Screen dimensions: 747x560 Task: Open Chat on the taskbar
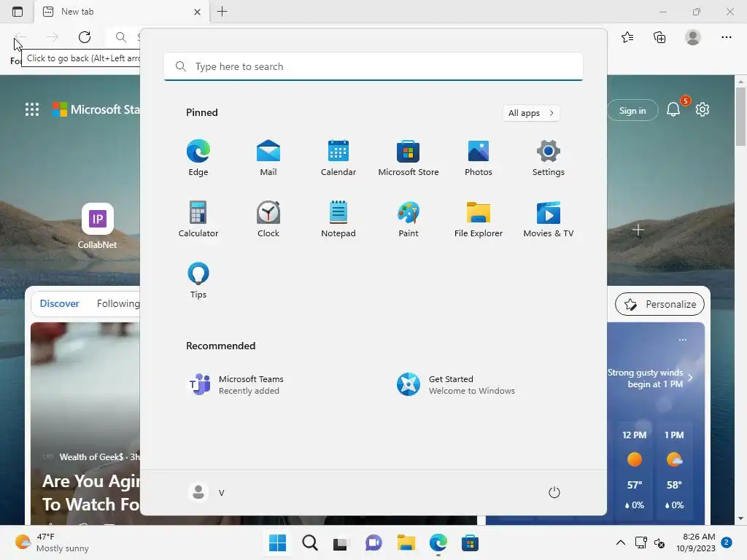pos(373,542)
